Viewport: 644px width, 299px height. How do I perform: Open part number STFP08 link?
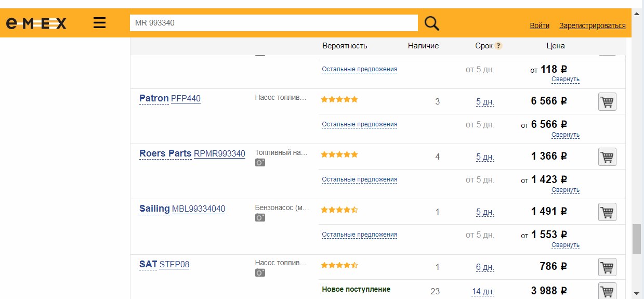174,265
